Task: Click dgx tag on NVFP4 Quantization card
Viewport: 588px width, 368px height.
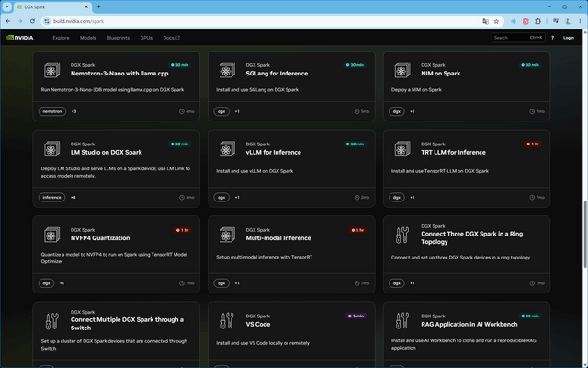Action: [x=46, y=283]
